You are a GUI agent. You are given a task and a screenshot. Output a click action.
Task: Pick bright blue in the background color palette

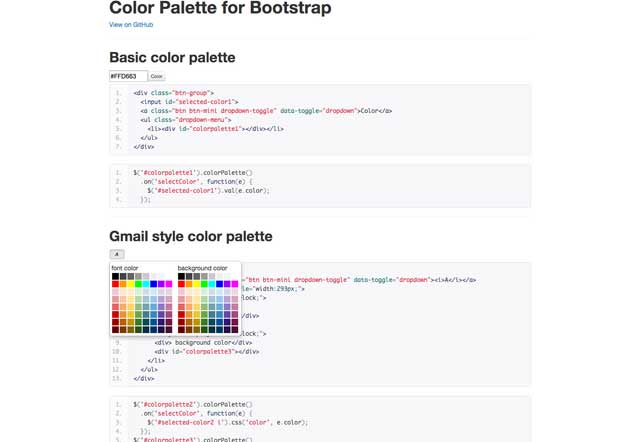219,284
